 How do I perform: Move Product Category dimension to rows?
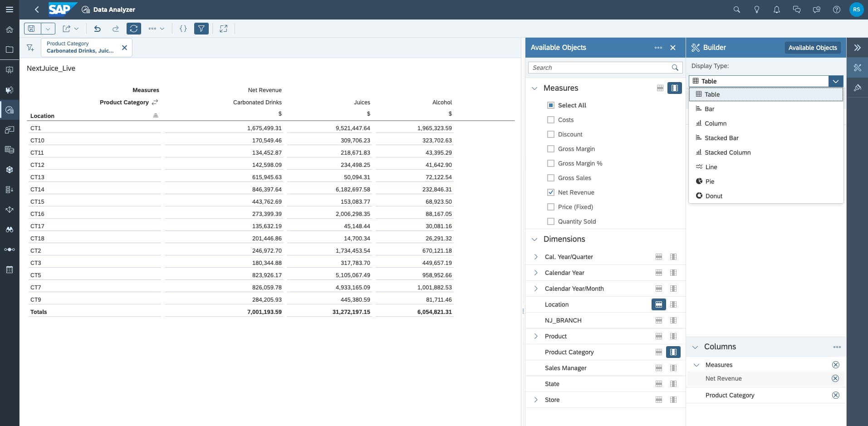coord(658,352)
